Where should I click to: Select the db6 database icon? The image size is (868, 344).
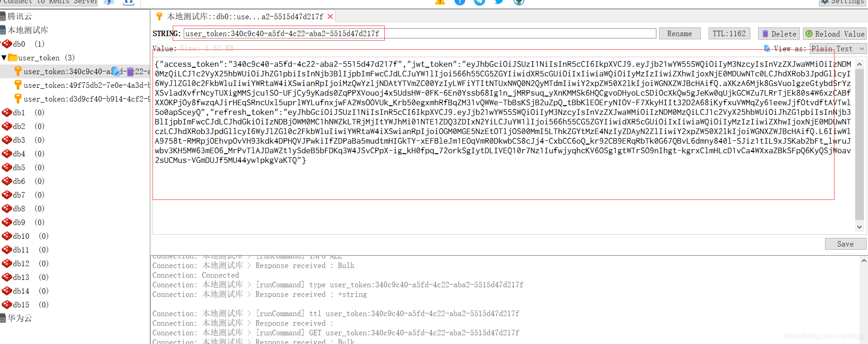click(7, 181)
